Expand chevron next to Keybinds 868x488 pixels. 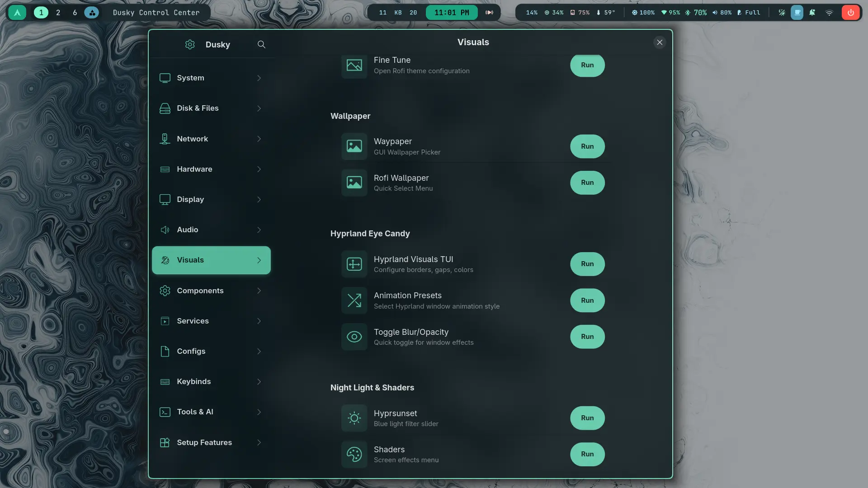pyautogui.click(x=259, y=381)
